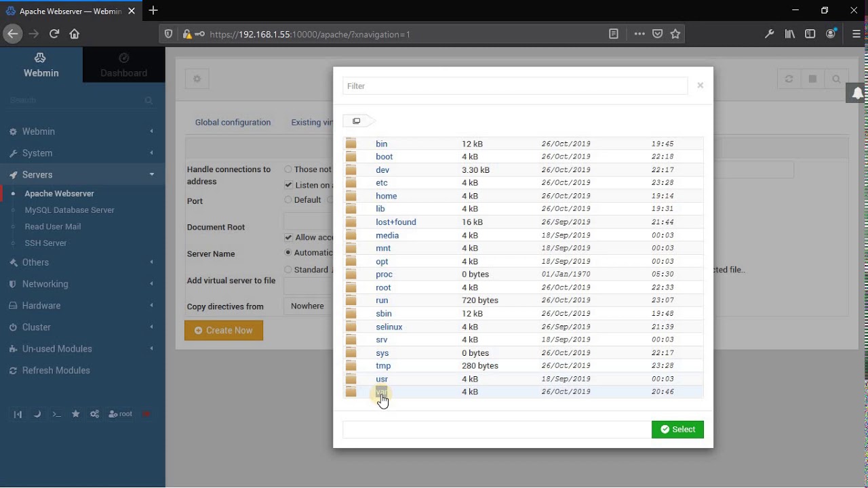Expand the System sidebar category
The width and height of the screenshot is (868, 488).
pos(82,153)
